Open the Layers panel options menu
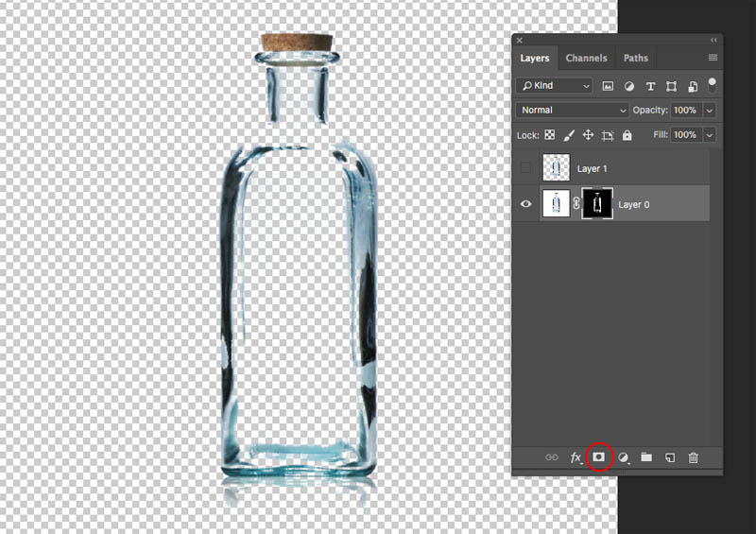Image resolution: width=756 pixels, height=534 pixels. [x=713, y=58]
